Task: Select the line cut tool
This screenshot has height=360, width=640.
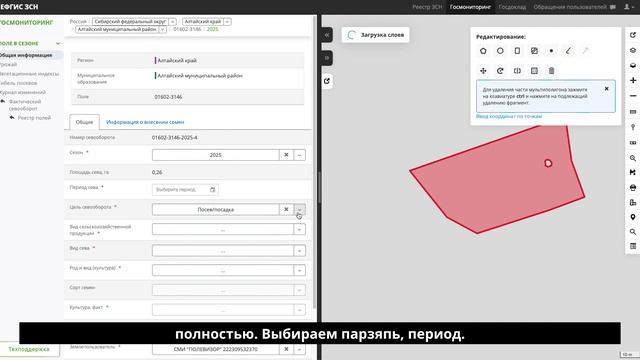Action: [568, 51]
